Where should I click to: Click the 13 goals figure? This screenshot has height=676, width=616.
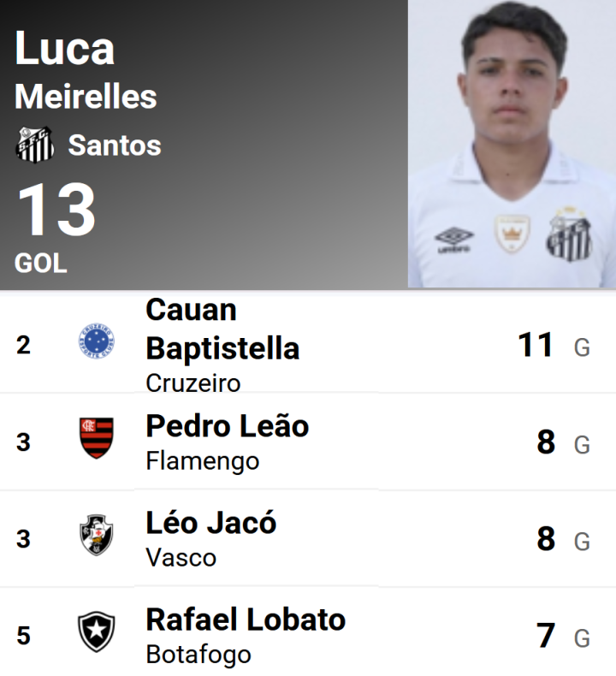tap(56, 211)
